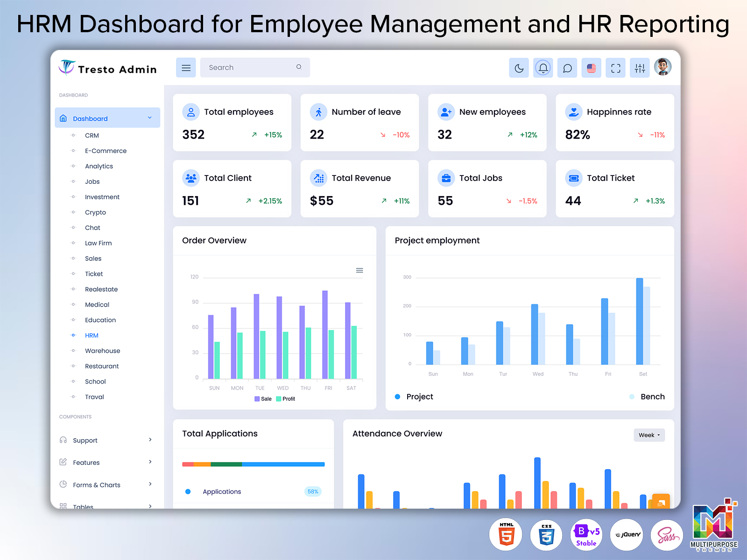This screenshot has height=560, width=747.
Task: Toggle fullscreen mode icon
Action: coord(616,68)
